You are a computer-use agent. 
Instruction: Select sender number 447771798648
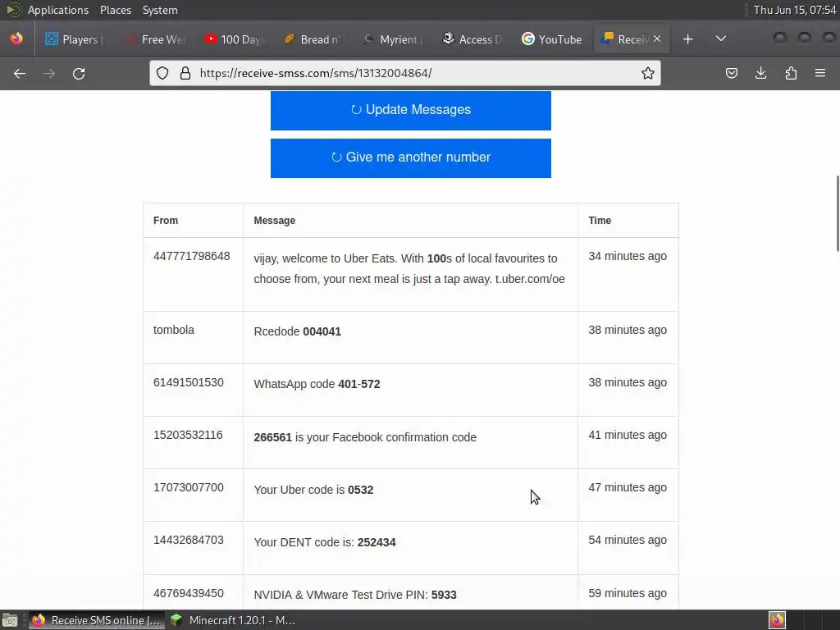click(191, 256)
